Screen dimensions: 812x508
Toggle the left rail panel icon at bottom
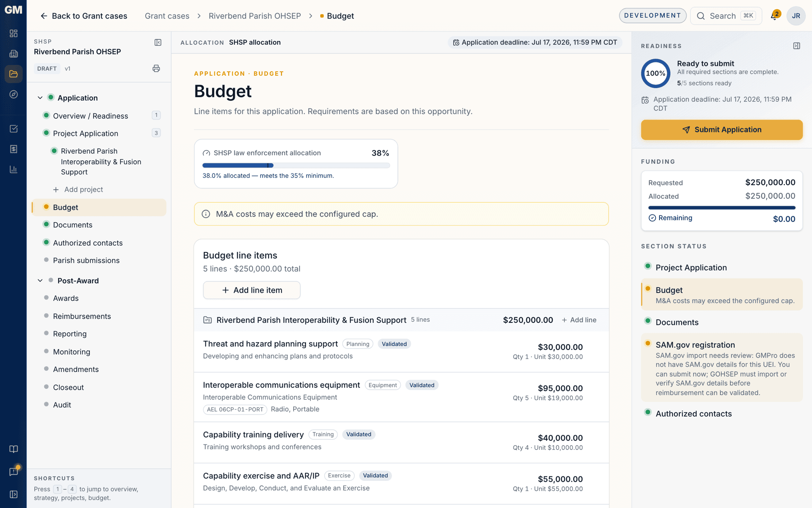[14, 494]
